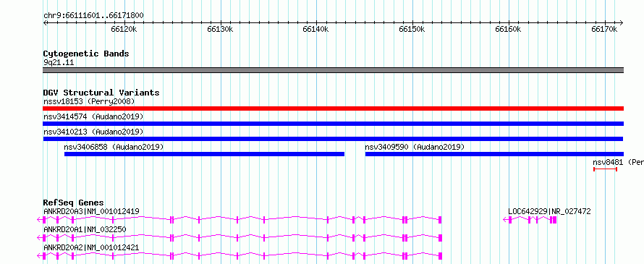Open the nsv3410213 (Audano2019) variant label
The height and width of the screenshot is (264, 644).
point(93,132)
